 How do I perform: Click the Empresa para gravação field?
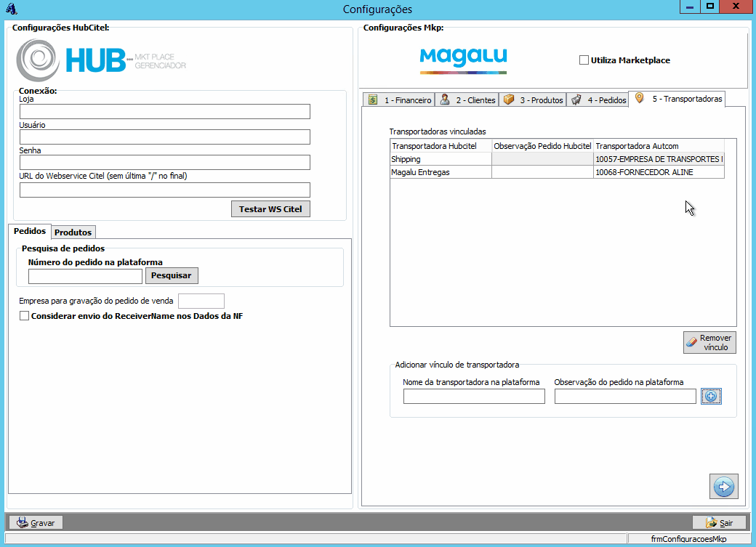click(x=201, y=301)
